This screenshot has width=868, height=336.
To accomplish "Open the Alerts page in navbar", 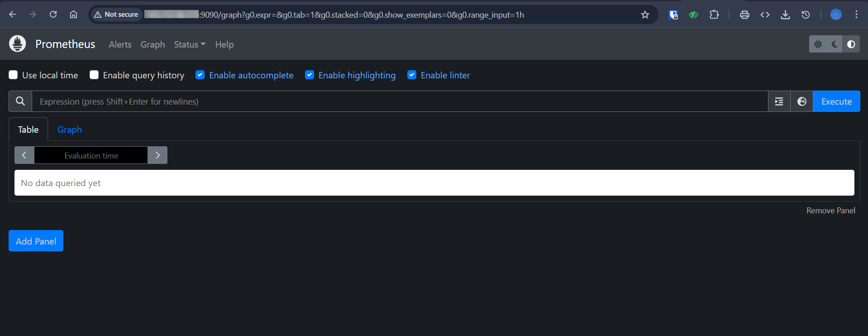I will pyautogui.click(x=120, y=44).
